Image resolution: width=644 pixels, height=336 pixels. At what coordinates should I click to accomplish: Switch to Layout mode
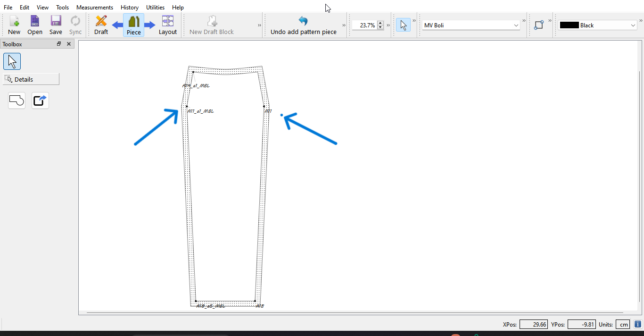click(167, 25)
